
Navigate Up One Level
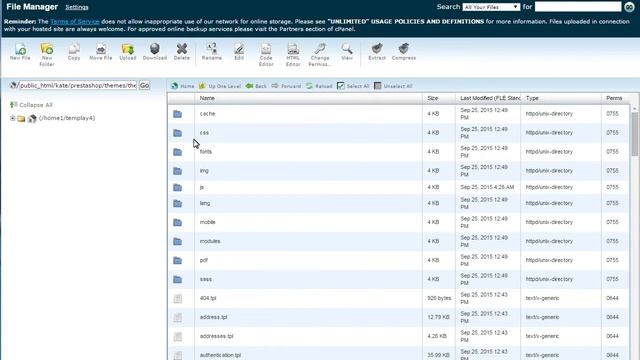point(220,86)
